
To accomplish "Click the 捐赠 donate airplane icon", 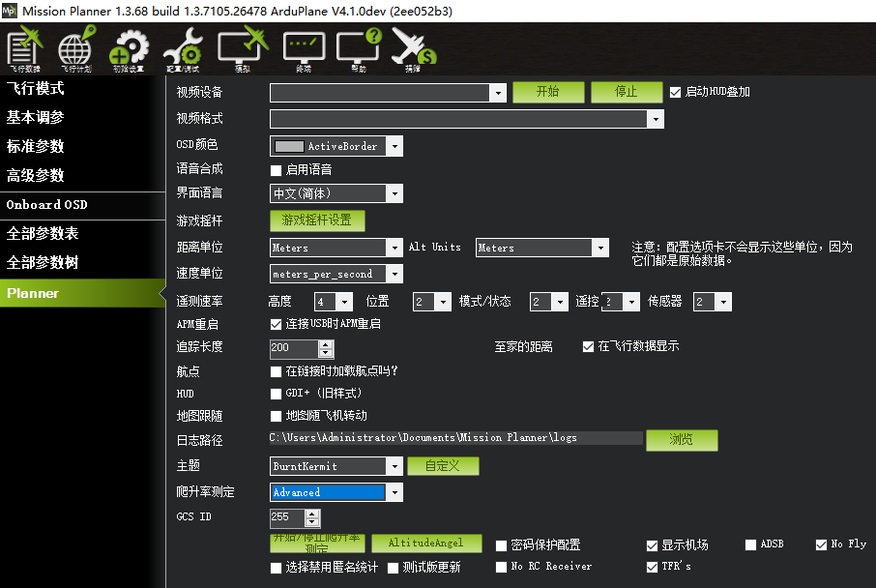I will pyautogui.click(x=413, y=49).
